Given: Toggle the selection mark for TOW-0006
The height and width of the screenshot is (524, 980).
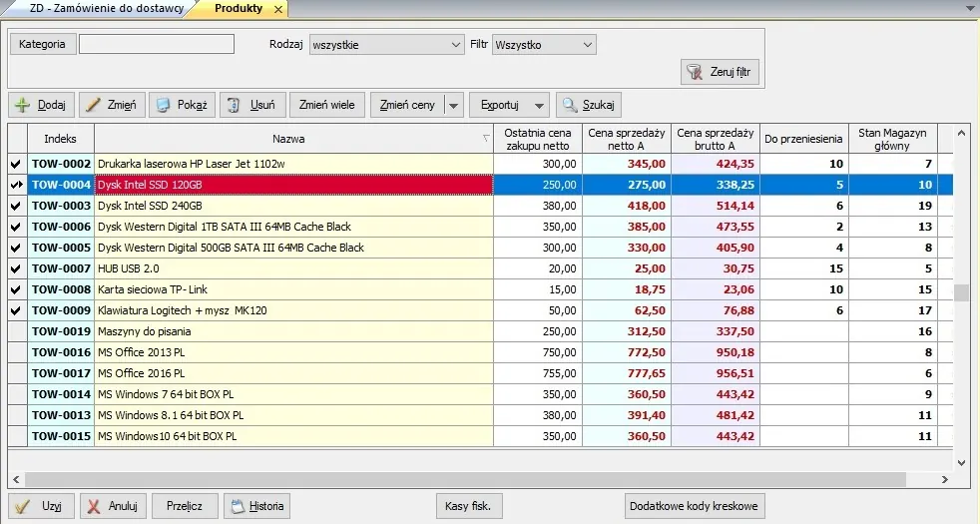Looking at the screenshot, I should [x=17, y=227].
